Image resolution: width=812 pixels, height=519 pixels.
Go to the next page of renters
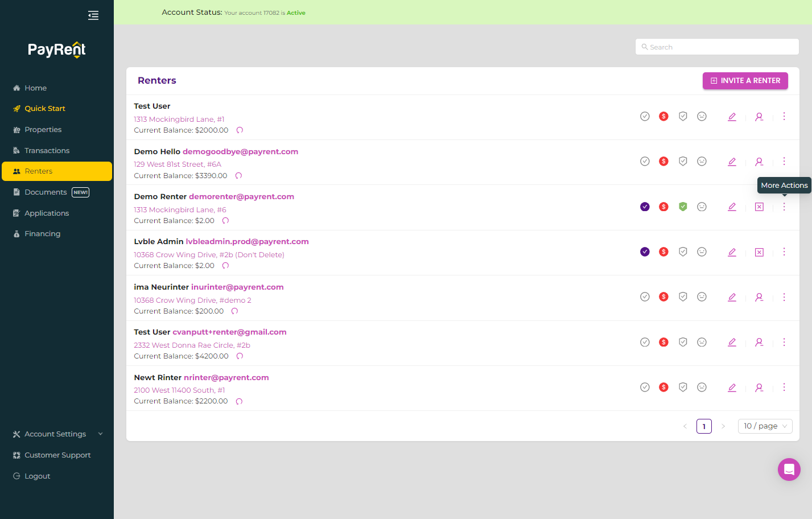(723, 426)
